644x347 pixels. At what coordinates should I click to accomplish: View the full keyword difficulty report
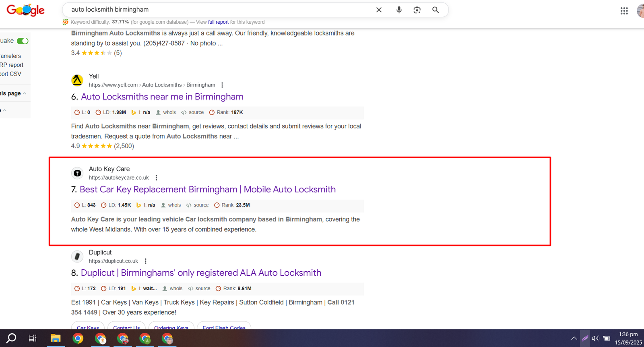(218, 22)
